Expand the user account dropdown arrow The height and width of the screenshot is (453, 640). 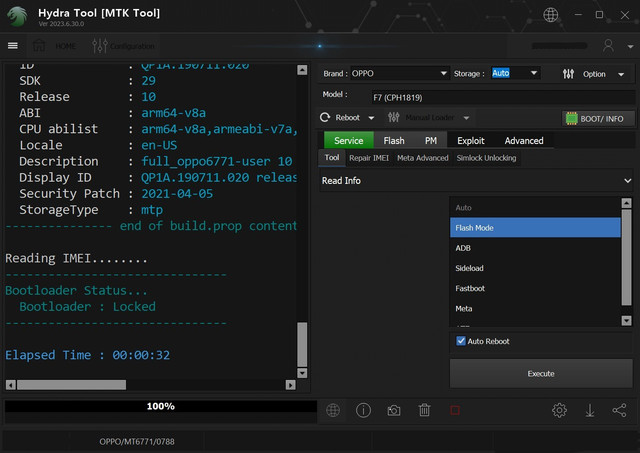coord(630,47)
